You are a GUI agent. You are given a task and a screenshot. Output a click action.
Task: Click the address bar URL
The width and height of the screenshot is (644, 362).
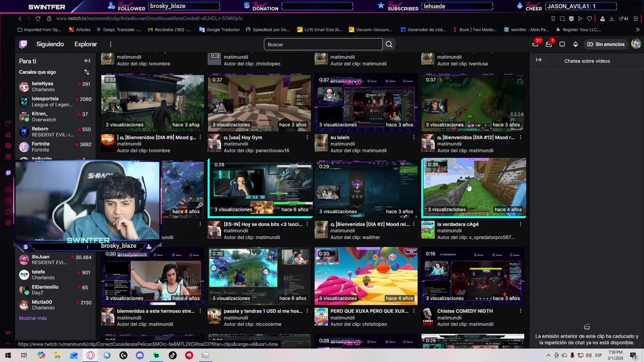click(x=149, y=19)
